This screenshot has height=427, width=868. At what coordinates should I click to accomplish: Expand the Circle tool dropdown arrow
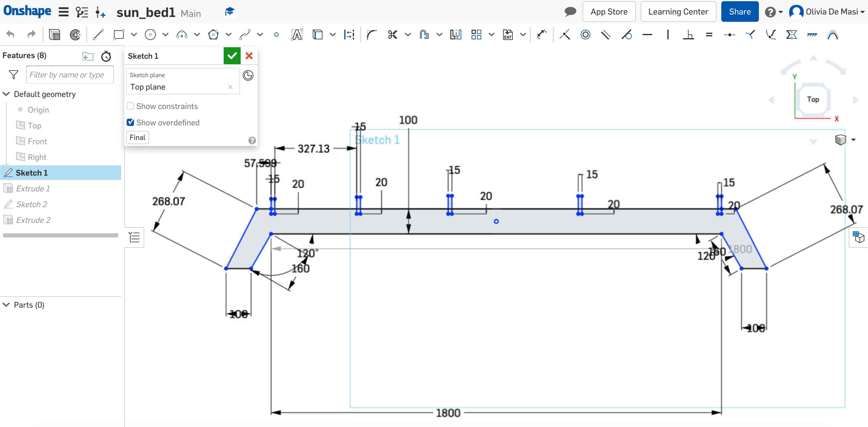coord(165,34)
